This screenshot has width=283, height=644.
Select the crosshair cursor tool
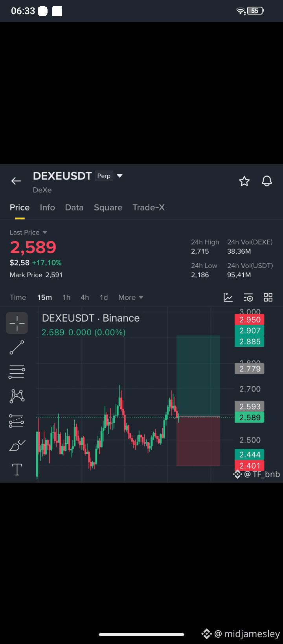click(x=17, y=323)
